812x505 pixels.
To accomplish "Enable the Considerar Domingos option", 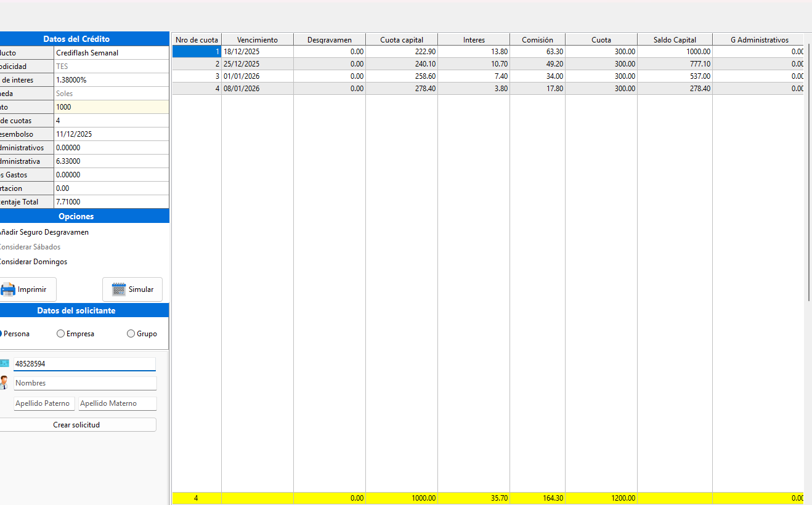I will 33,262.
